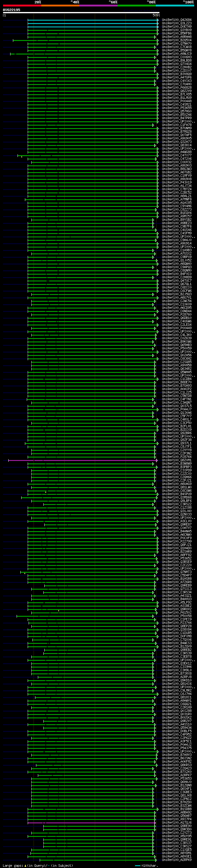Select the hit label UniRef100_P00448
This screenshot has width=197, height=868.
pos(177,101)
